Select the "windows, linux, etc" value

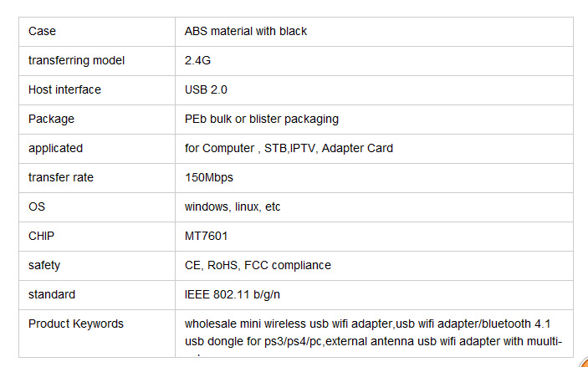click(x=233, y=206)
